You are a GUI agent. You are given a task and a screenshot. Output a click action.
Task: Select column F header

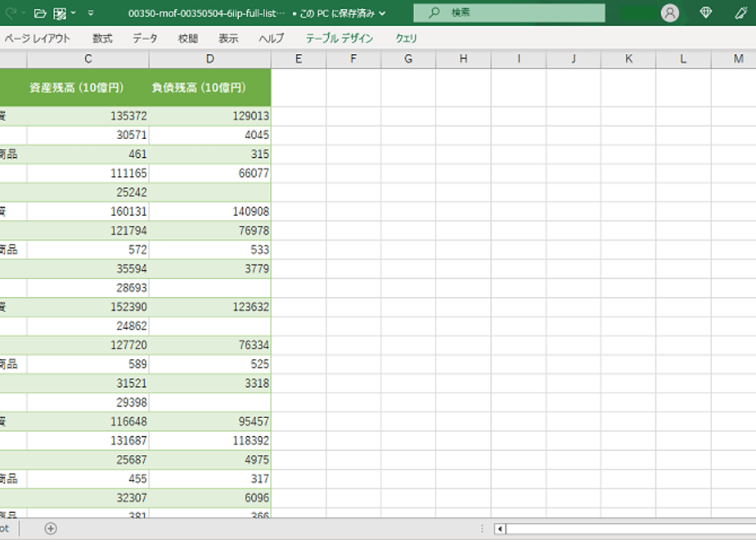tap(353, 59)
